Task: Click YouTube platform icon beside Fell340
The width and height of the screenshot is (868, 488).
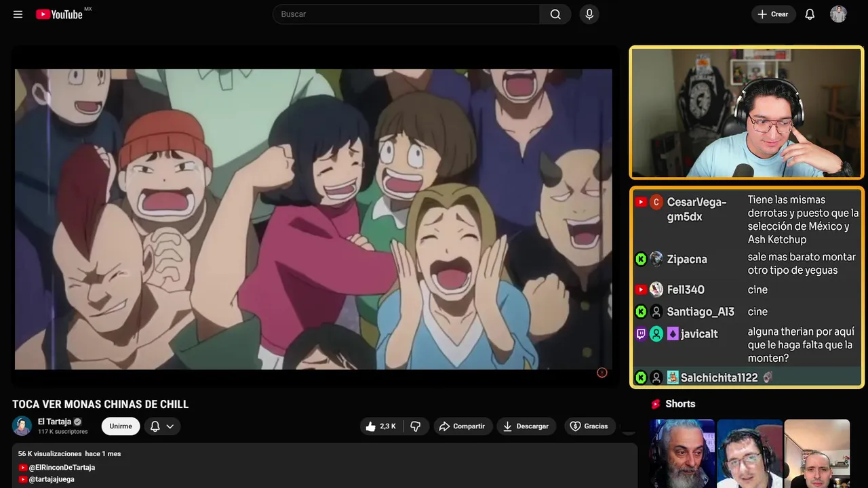Action: coord(641,289)
